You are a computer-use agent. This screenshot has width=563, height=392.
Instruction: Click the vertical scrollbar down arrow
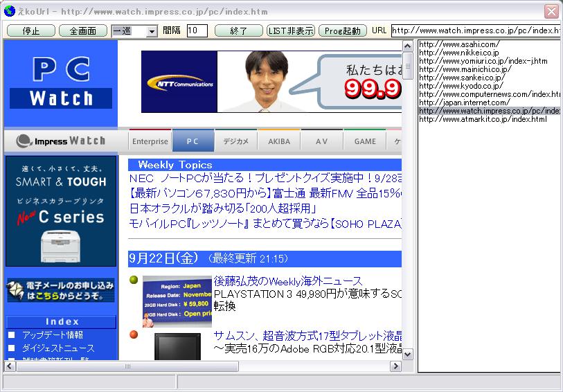coord(407,355)
